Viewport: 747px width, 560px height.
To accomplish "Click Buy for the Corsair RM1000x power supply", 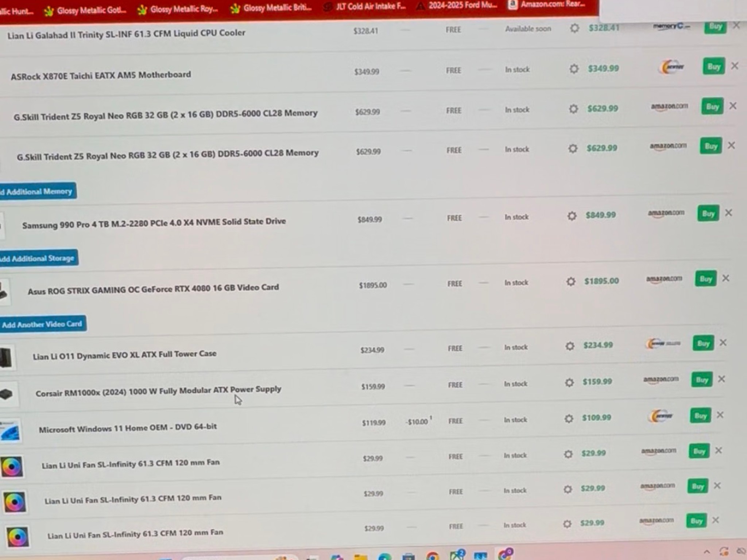I will (702, 380).
